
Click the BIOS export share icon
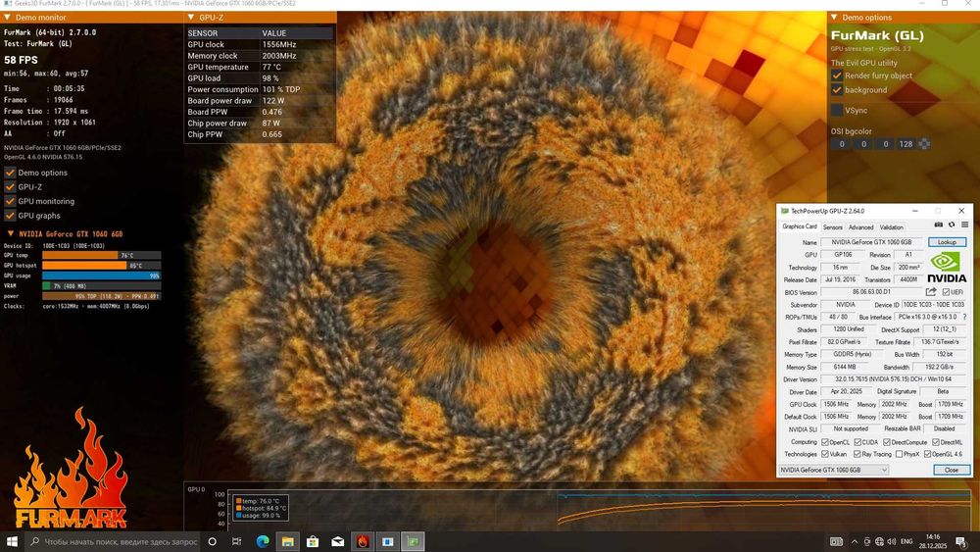pos(931,292)
